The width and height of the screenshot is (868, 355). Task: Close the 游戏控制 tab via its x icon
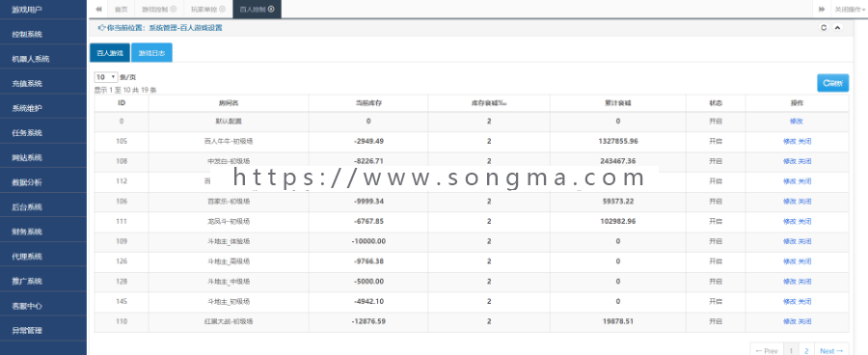174,10
